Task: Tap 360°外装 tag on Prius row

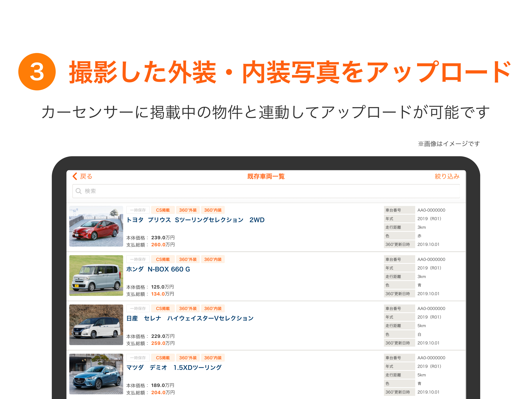Action: [188, 210]
